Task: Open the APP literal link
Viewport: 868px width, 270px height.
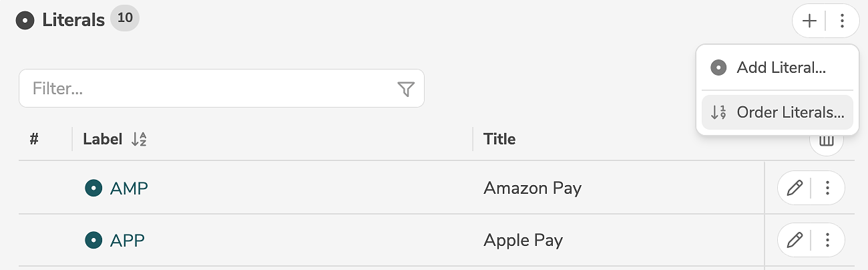Action: click(x=128, y=240)
